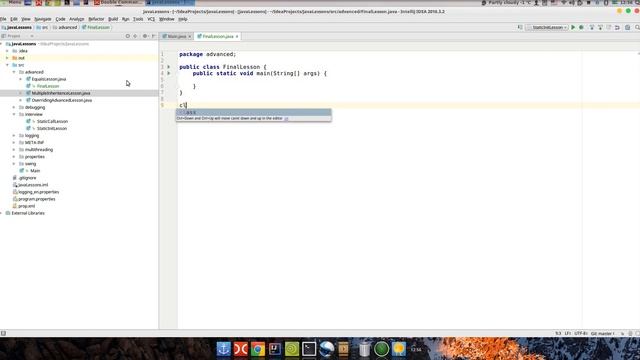Screen dimensions: 640x360
Task: Collapse the interview package
Action: [14, 114]
